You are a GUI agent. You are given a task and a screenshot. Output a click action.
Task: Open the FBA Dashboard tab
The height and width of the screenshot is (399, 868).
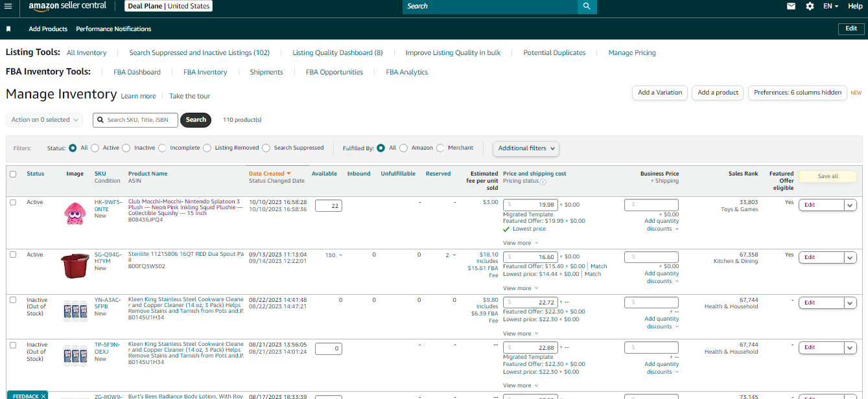click(137, 73)
